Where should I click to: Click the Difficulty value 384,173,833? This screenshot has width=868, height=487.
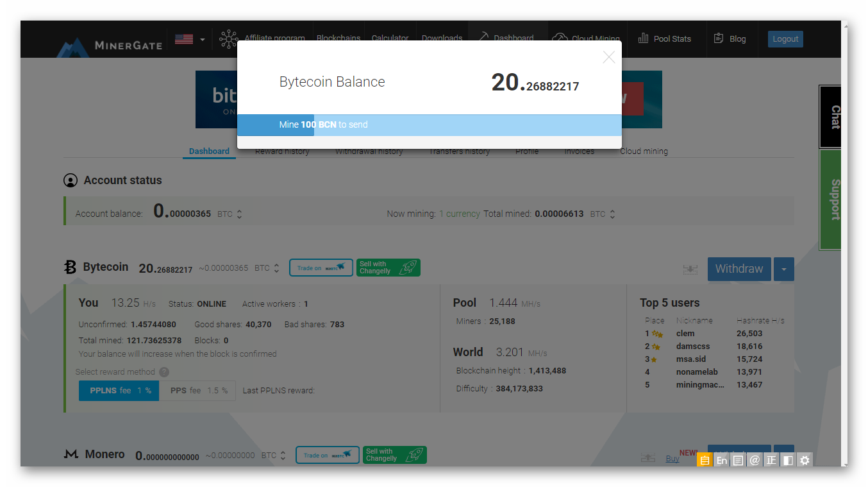pyautogui.click(x=519, y=389)
